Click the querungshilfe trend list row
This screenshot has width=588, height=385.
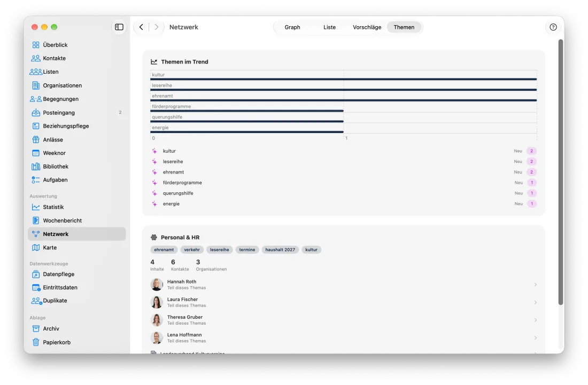[x=344, y=193]
